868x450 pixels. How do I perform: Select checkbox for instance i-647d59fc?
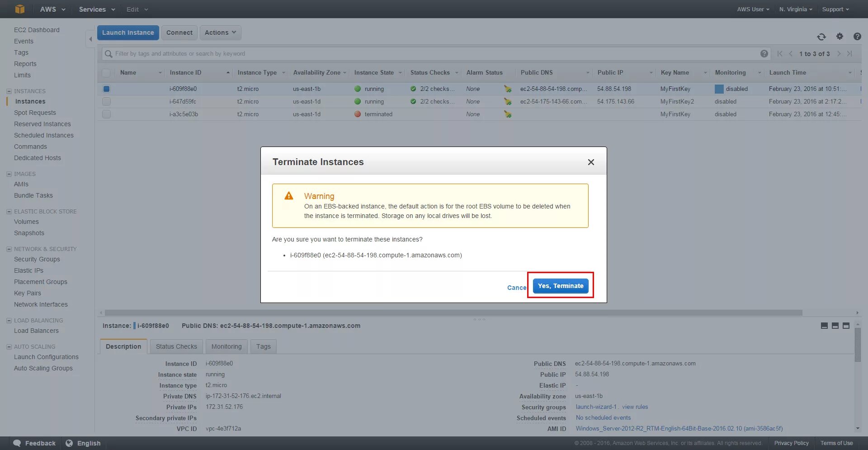click(106, 102)
